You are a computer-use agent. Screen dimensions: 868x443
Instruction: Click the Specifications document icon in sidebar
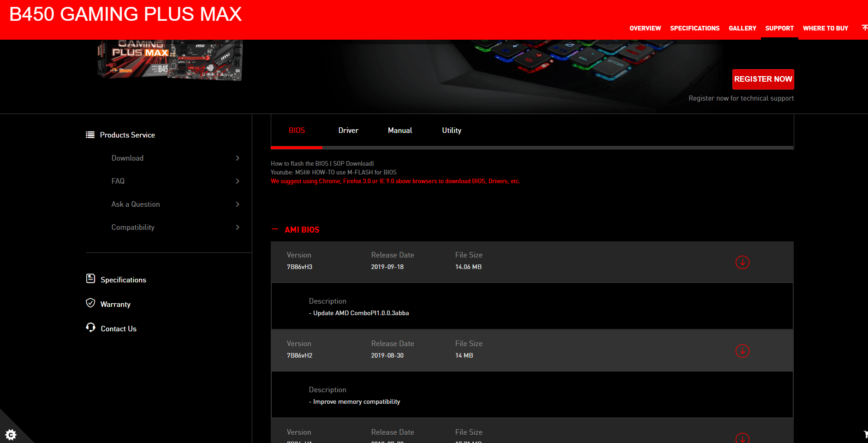click(x=90, y=279)
